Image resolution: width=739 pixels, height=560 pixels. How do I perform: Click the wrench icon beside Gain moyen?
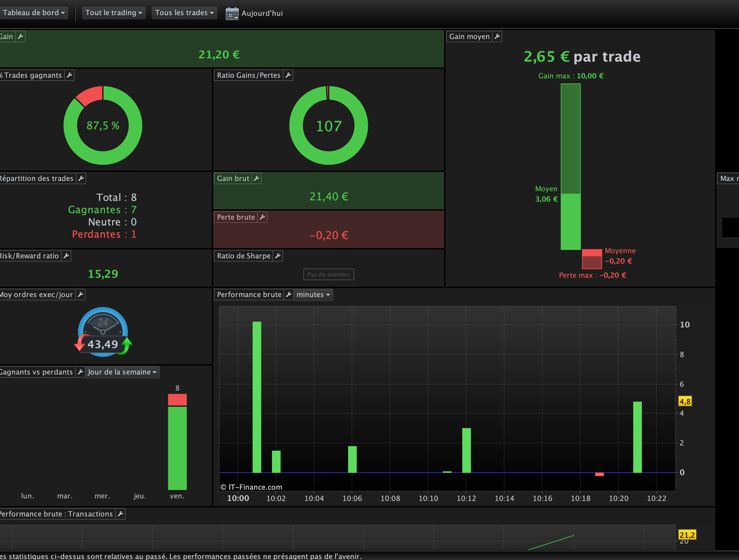(497, 36)
